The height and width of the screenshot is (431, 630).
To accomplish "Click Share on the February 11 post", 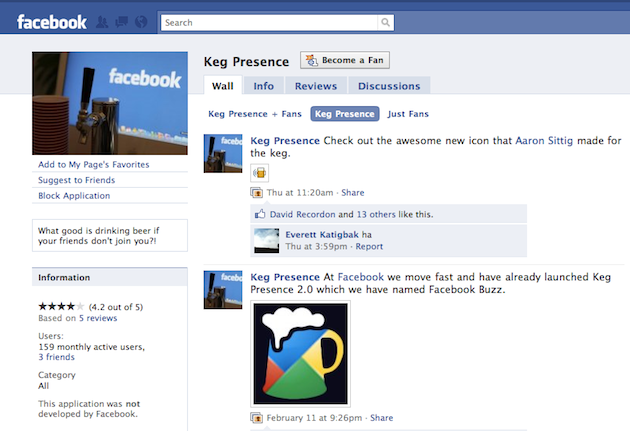I will [x=382, y=418].
